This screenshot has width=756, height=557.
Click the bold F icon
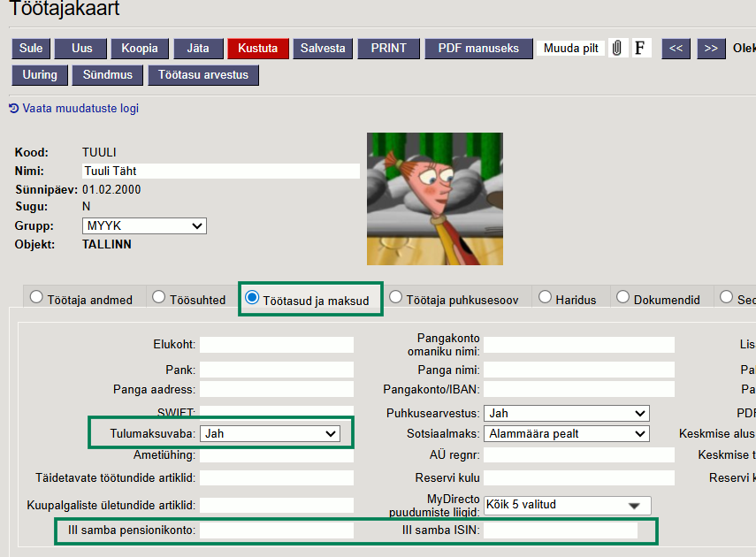(x=640, y=48)
